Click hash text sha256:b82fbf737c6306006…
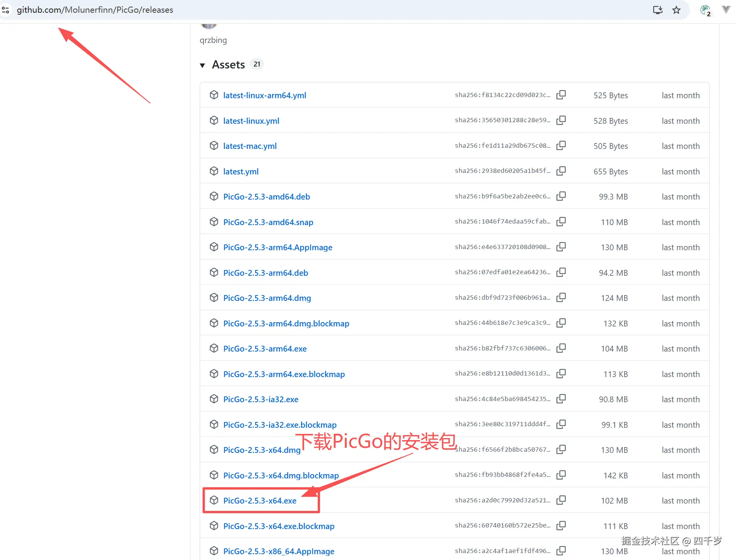 (x=503, y=348)
